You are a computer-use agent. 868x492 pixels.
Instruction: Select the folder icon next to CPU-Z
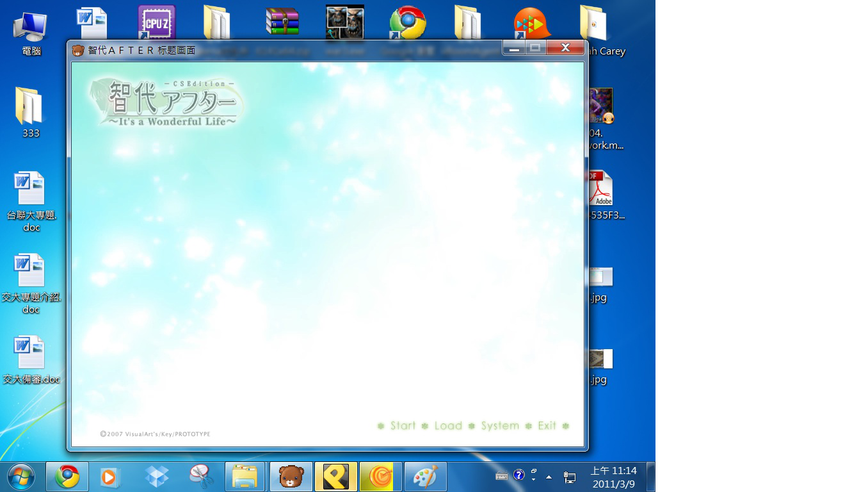(218, 23)
